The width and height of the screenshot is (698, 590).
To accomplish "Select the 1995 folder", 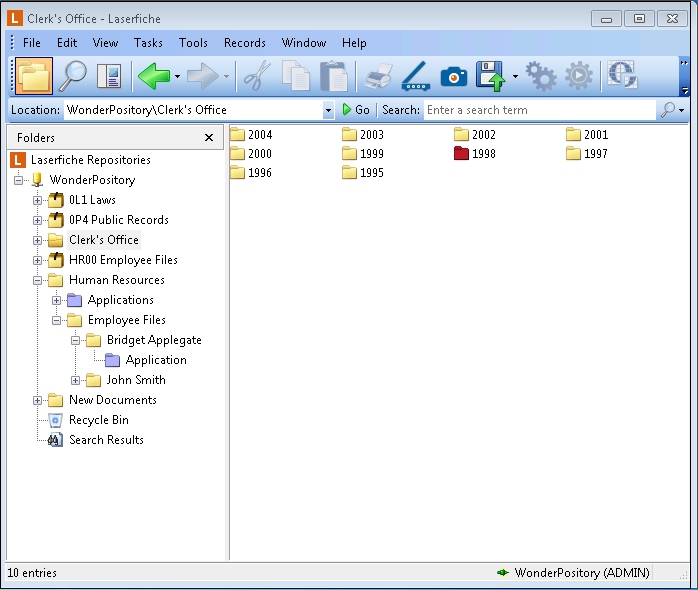I will coord(363,173).
